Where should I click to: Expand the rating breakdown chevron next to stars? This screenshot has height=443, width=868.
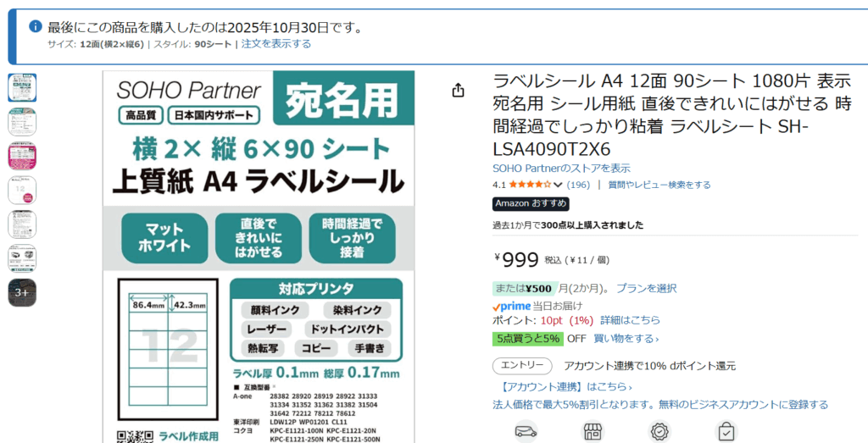[558, 185]
